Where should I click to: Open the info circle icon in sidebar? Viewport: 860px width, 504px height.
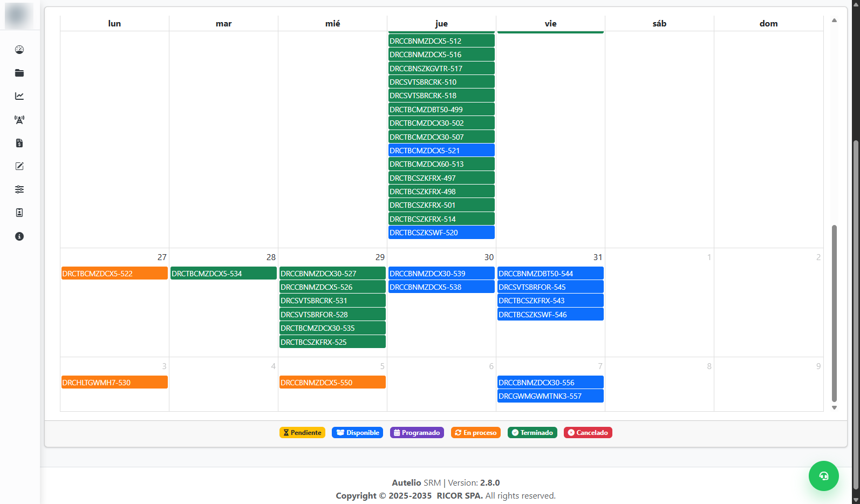coord(19,236)
